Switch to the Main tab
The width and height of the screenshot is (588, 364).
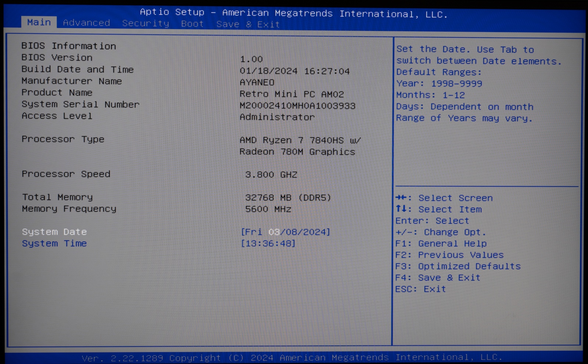coord(39,22)
